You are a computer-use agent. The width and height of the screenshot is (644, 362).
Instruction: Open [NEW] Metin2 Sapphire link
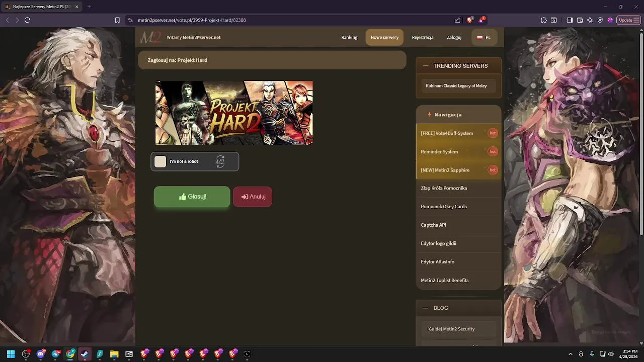tap(445, 170)
